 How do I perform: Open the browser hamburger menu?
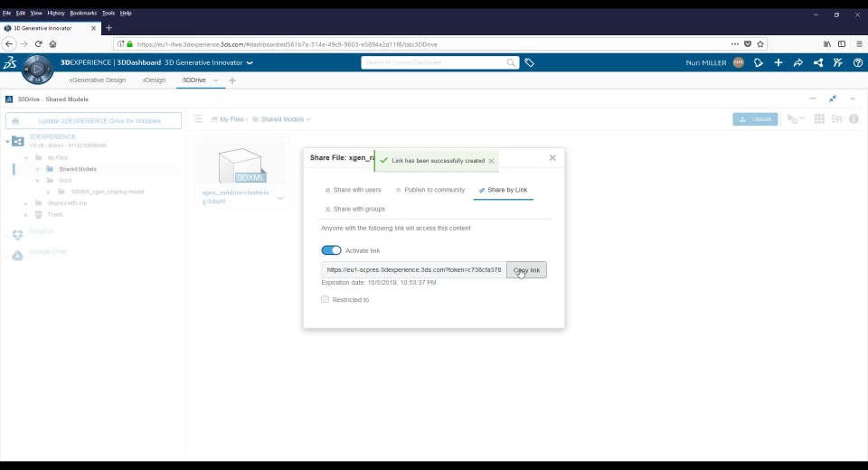pyautogui.click(x=859, y=43)
